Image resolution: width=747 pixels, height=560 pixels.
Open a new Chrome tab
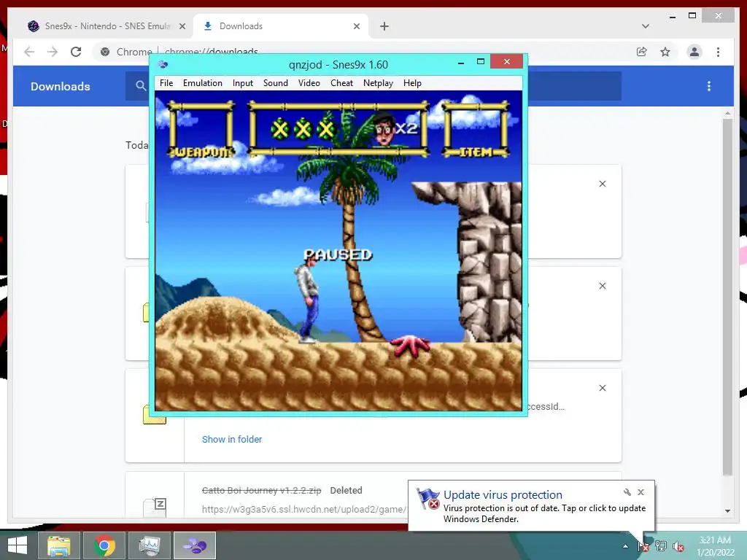click(x=384, y=26)
